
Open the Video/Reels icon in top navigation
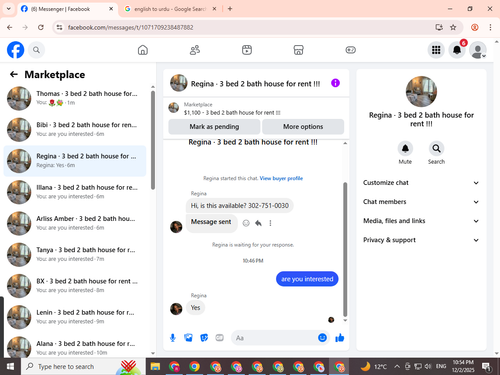[247, 50]
